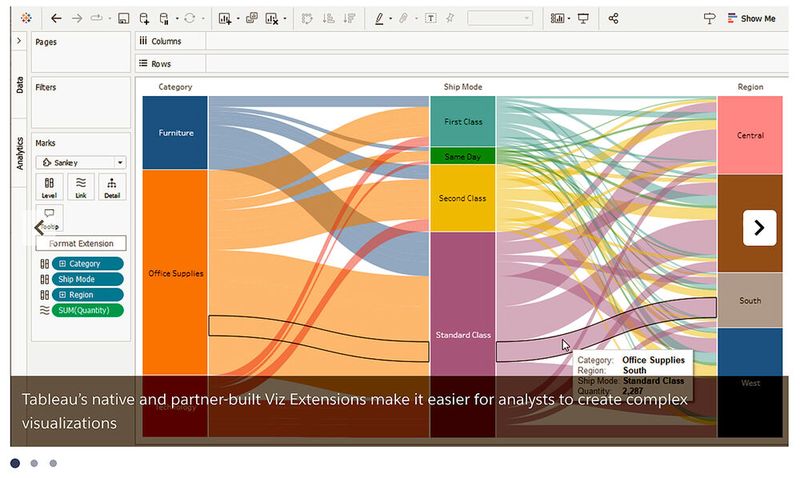The image size is (800, 478).
Task: Click the Run Update refresh icon
Action: point(190,18)
